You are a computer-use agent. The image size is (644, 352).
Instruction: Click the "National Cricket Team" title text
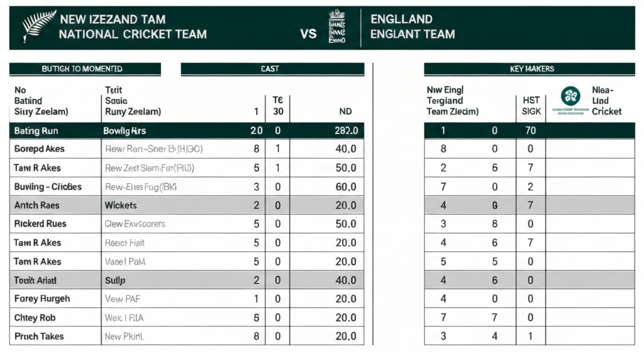132,34
